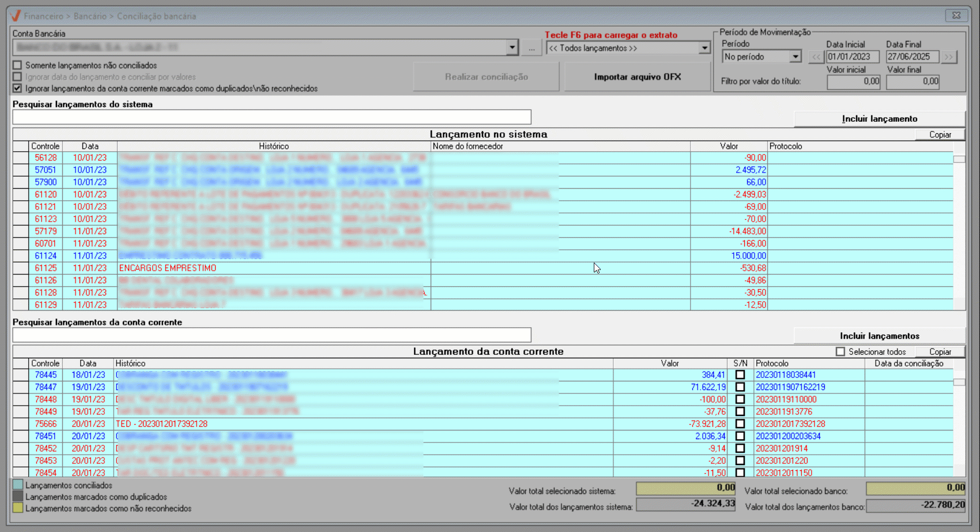The width and height of the screenshot is (980, 532).
Task: Focus the Data Final field
Action: coord(913,57)
